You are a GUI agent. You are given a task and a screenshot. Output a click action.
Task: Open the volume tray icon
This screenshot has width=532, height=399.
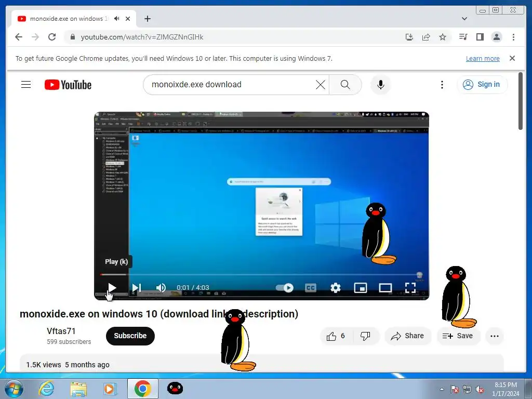tap(480, 390)
